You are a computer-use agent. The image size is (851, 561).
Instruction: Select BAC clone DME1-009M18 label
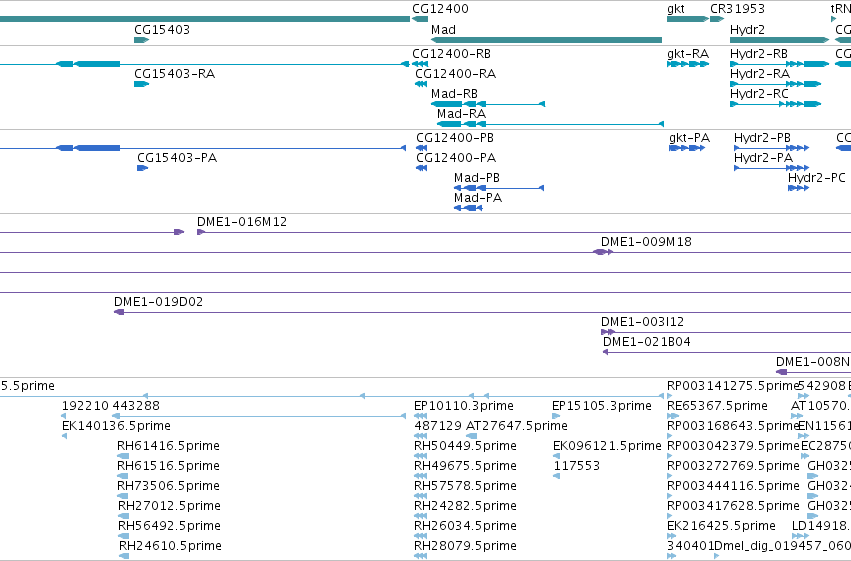point(646,242)
